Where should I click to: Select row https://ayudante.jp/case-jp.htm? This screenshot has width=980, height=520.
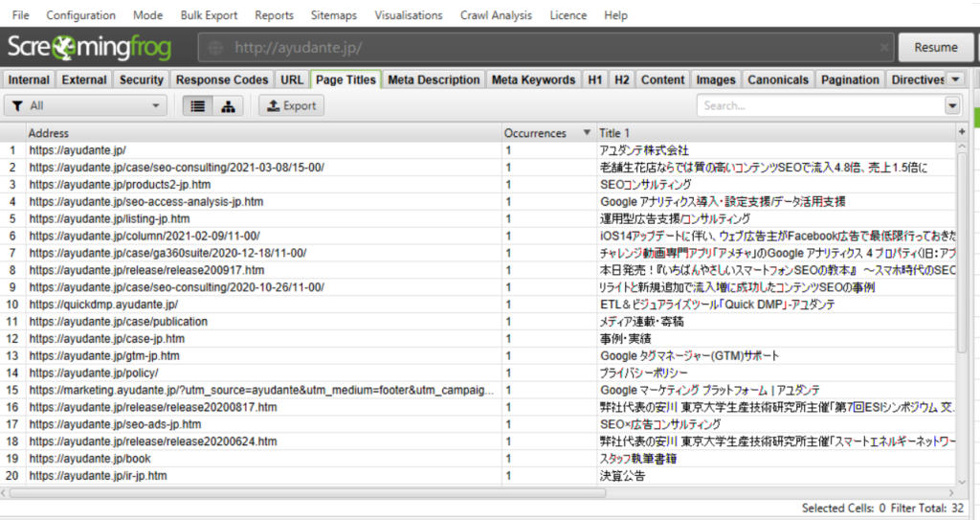click(x=478, y=339)
